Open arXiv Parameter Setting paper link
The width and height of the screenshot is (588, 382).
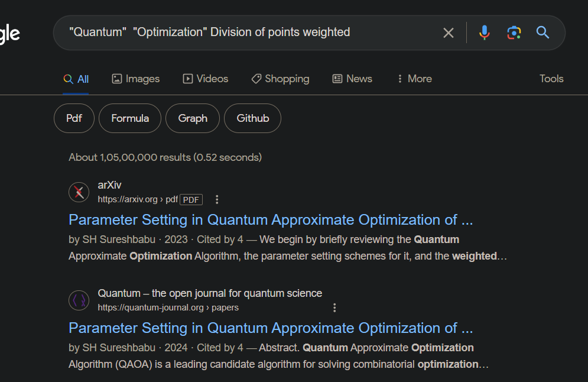(271, 220)
